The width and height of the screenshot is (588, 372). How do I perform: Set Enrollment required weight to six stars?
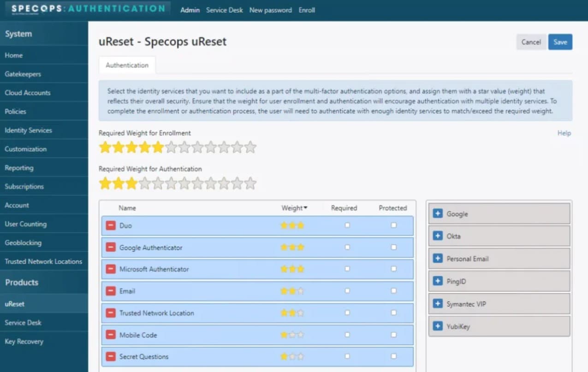coord(171,147)
